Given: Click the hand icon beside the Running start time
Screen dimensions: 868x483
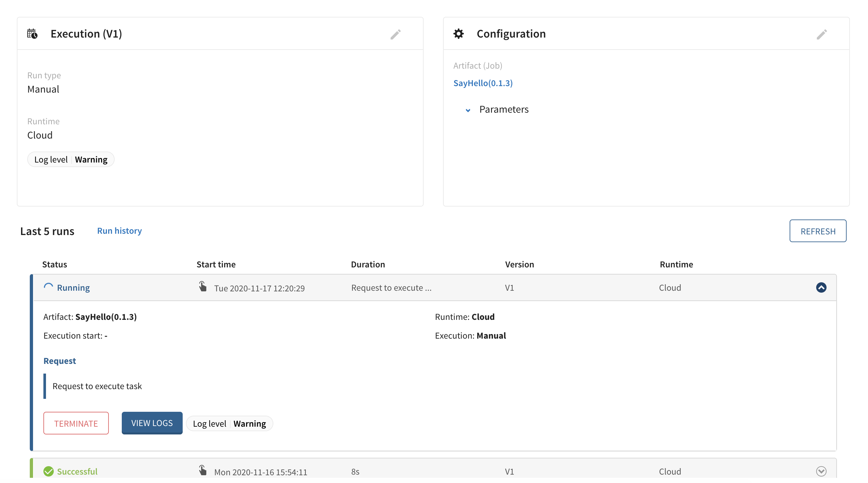Looking at the screenshot, I should [202, 286].
